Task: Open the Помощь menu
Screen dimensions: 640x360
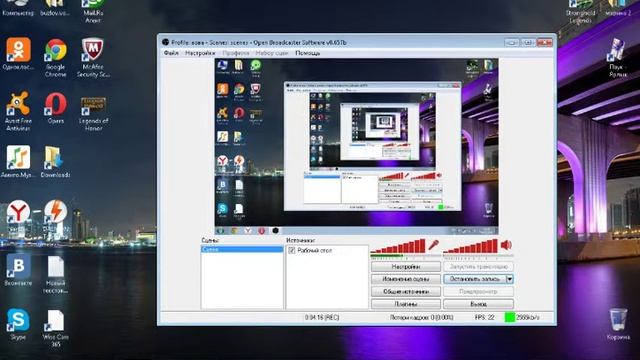Action: click(x=307, y=53)
